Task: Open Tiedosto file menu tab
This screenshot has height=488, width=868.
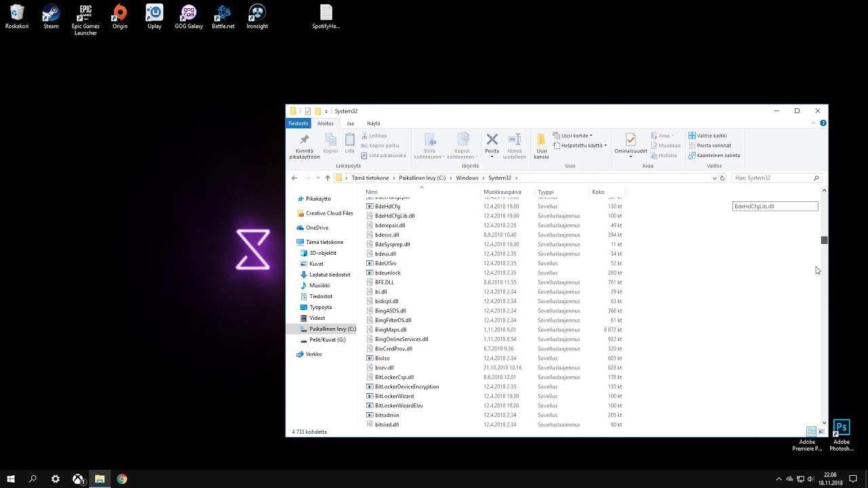Action: click(298, 123)
